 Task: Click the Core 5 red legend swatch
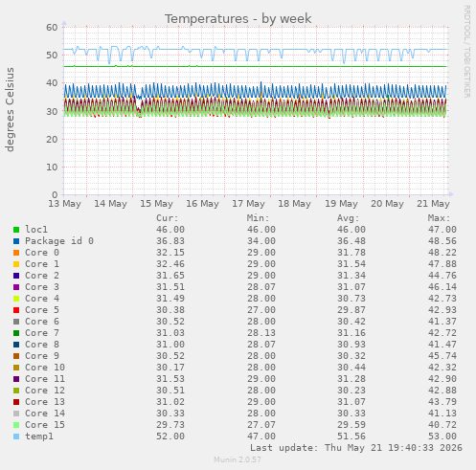(x=16, y=310)
